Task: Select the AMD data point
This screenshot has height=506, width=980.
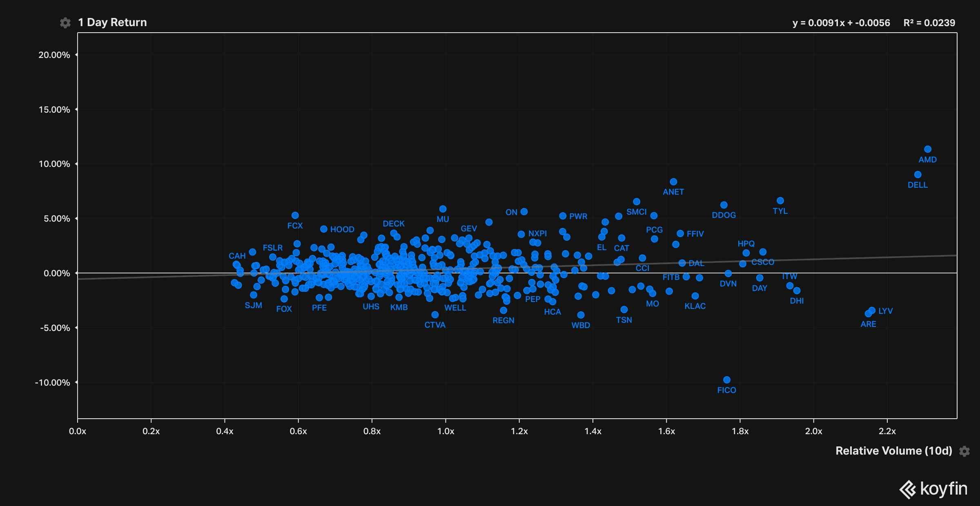Action: click(x=928, y=149)
